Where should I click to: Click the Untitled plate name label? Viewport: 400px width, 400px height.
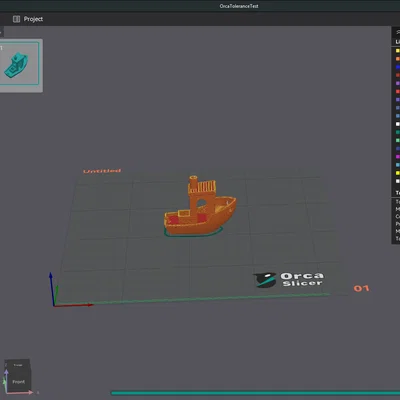[102, 171]
